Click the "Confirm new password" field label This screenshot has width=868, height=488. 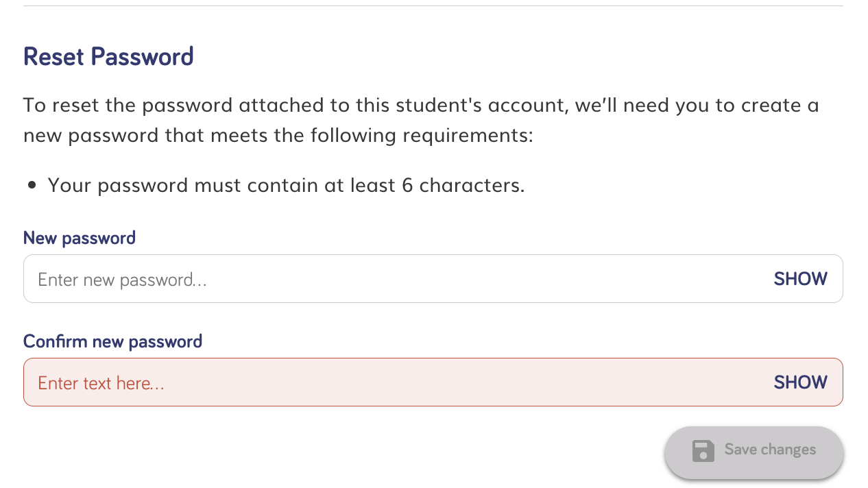point(112,341)
